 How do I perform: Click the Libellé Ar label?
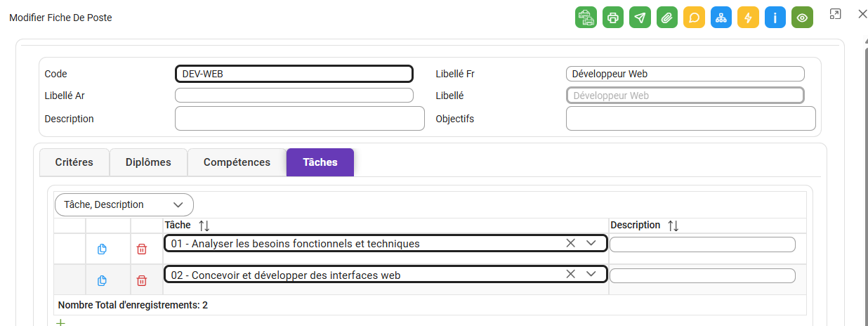[65, 96]
